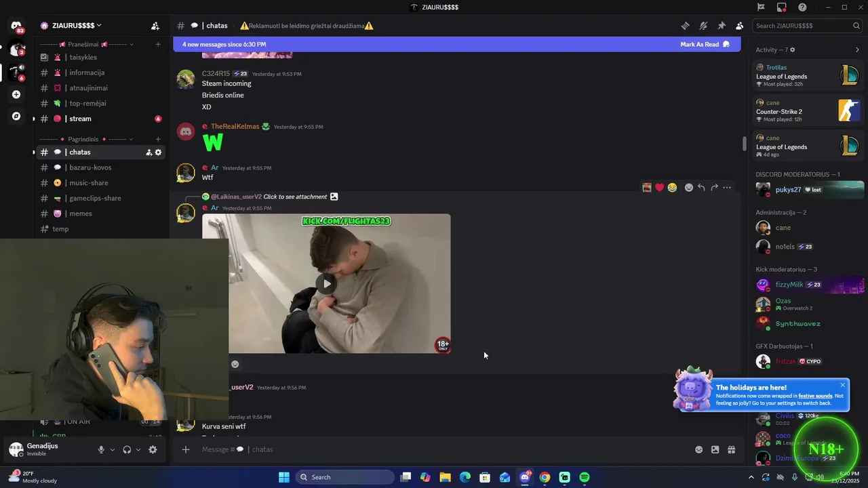Screen dimensions: 868x488
Task: Click 'festive sounds' link in popup
Action: [x=815, y=396]
